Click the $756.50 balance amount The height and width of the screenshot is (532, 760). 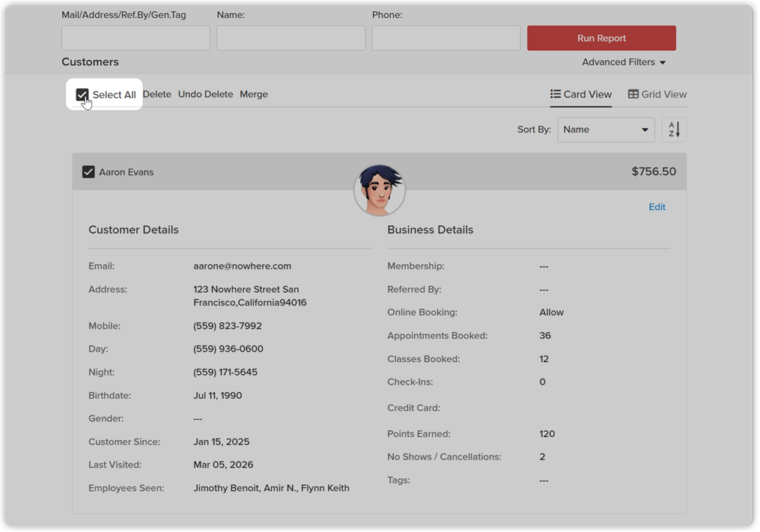[x=654, y=171]
